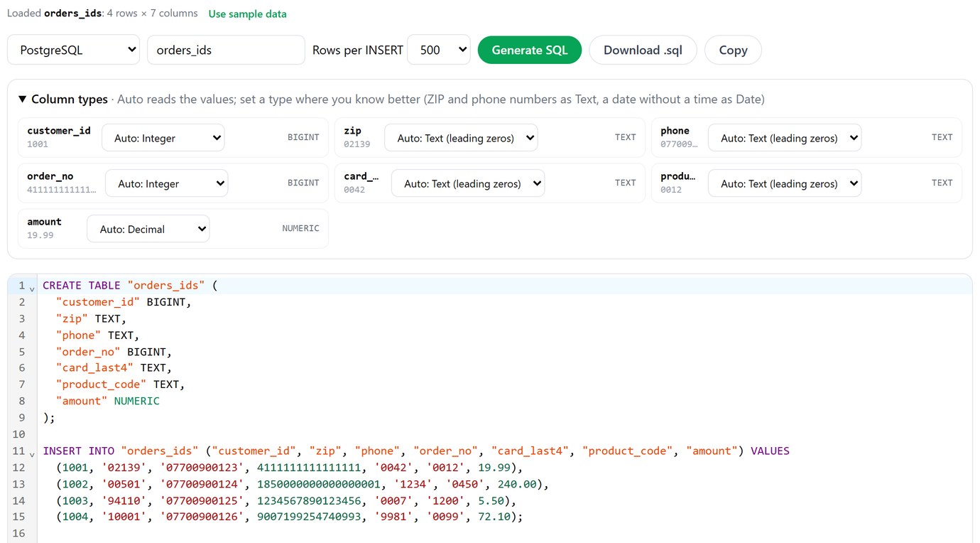Open the PostgreSQL dialect dropdown
Image resolution: width=980 pixels, height=543 pixels.
click(x=73, y=50)
